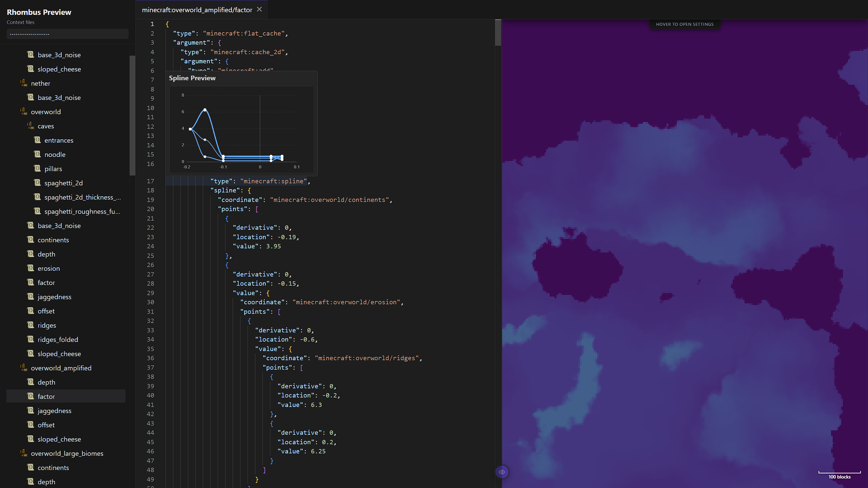
Task: Open base_3d_noise under the nether folder
Action: 59,98
